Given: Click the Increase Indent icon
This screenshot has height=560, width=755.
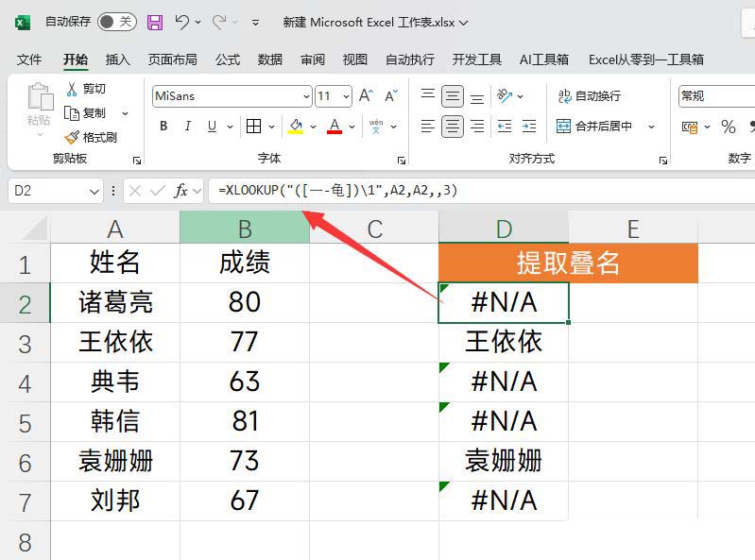Looking at the screenshot, I should tap(529, 127).
